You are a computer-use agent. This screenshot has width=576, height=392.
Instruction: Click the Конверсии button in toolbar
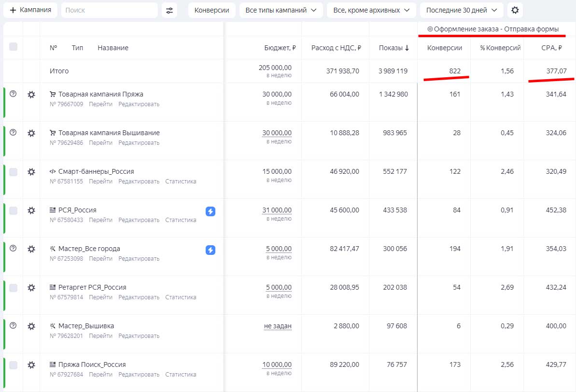211,10
